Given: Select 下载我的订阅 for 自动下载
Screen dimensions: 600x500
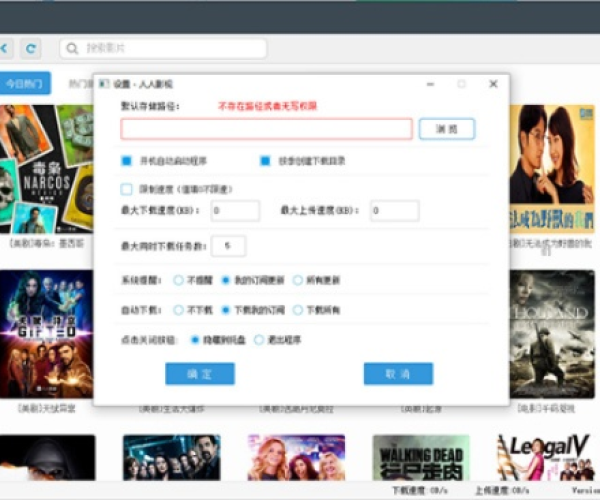Looking at the screenshot, I should [x=226, y=310].
